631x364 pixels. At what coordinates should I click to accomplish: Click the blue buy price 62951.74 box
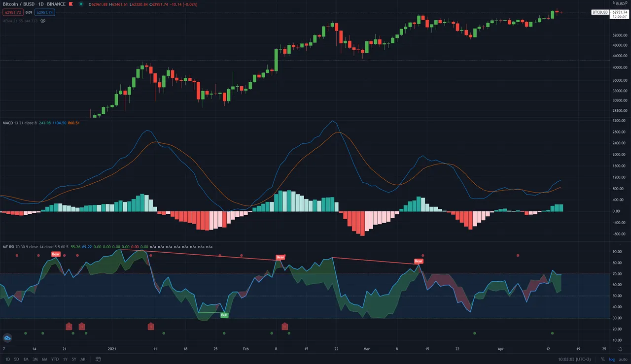[44, 12]
